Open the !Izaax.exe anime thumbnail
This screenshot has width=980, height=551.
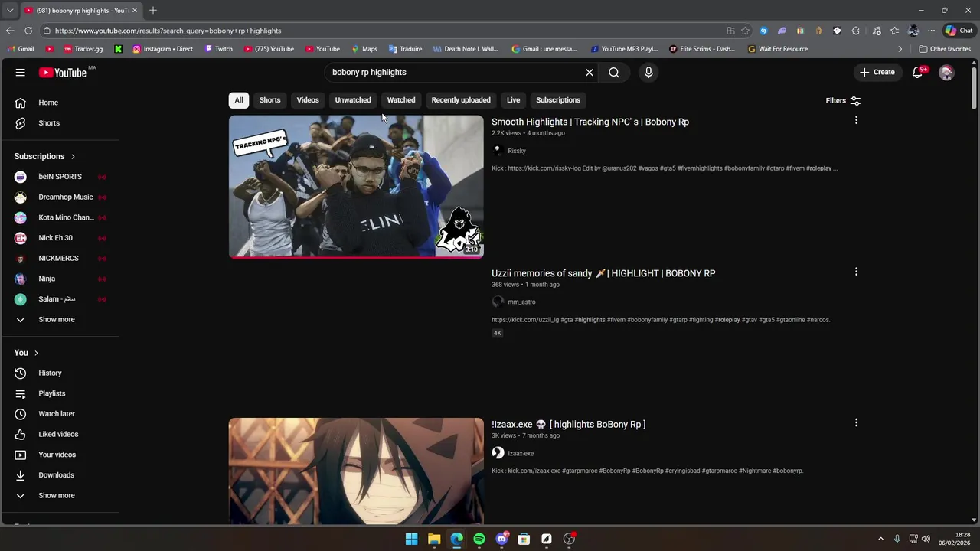pos(356,471)
